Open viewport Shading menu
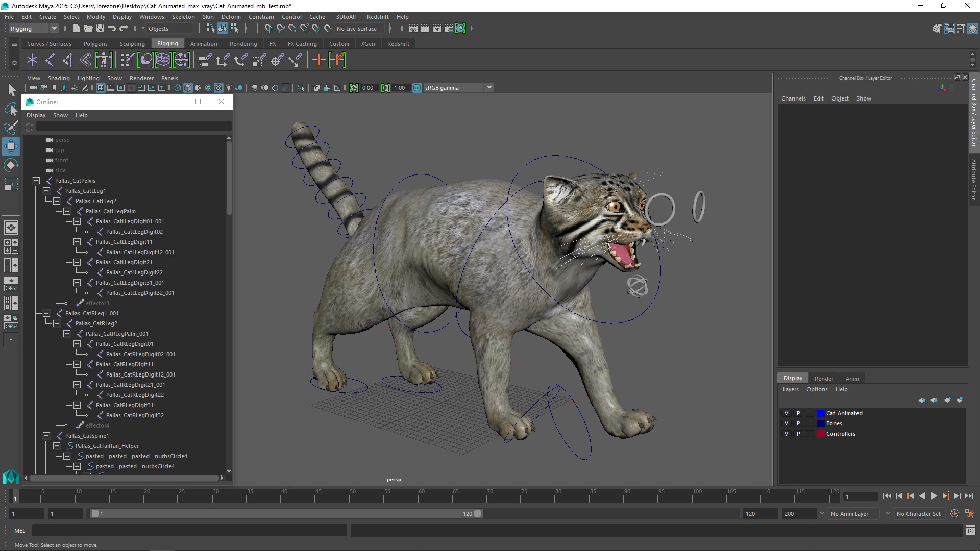The image size is (980, 551). click(59, 78)
